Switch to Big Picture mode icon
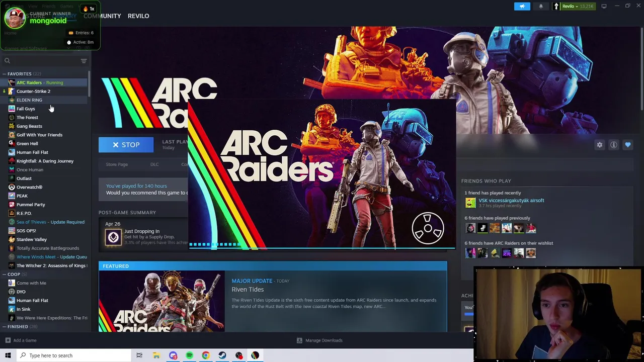The height and width of the screenshot is (362, 644). [x=604, y=6]
